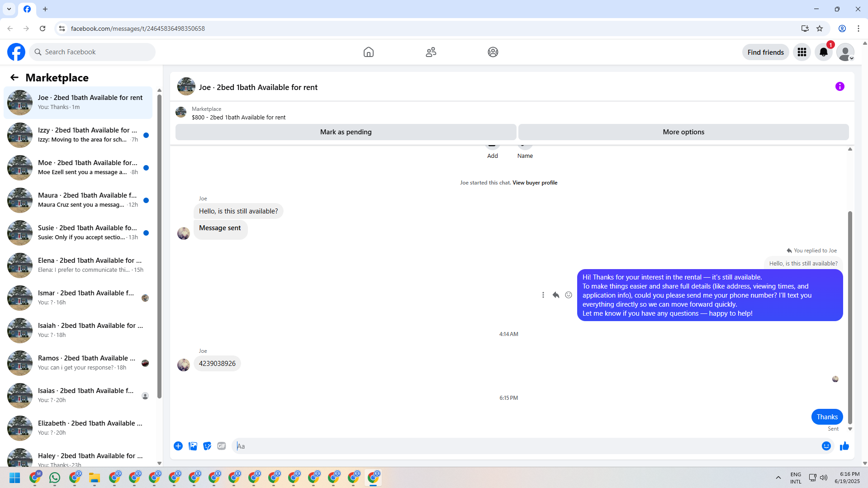
Task: Choose a sticker from the composer
Action: click(x=207, y=446)
